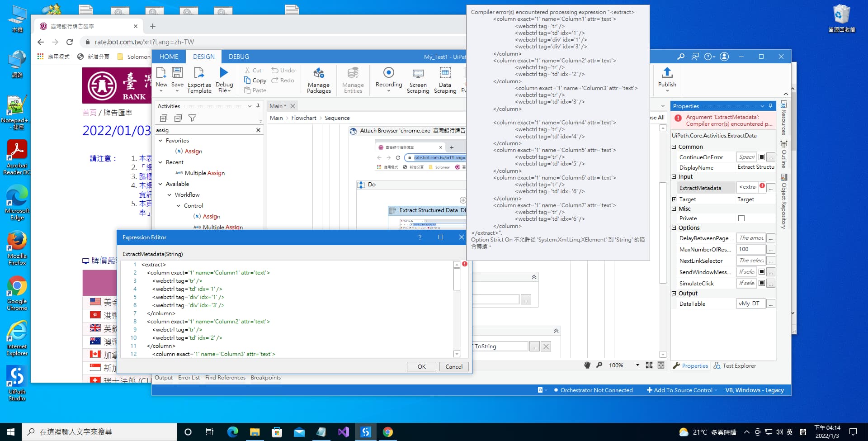868x441 pixels.
Task: Click the MaxNumberOfResults value field
Action: click(x=751, y=249)
